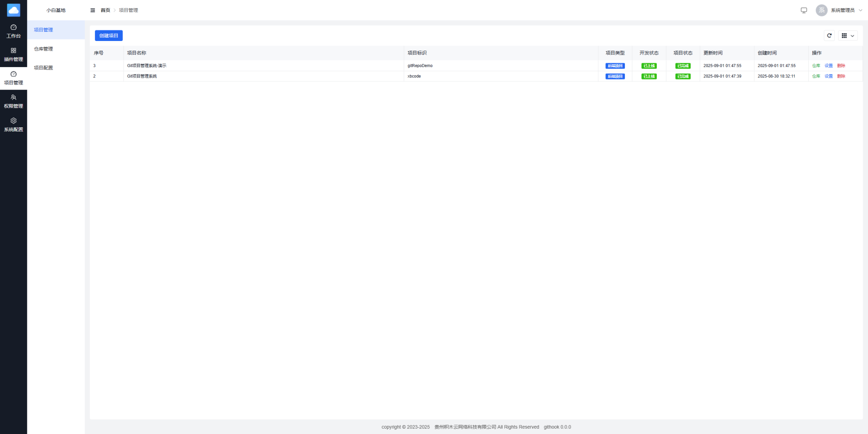Select 项目配置 in the submenu
Image resolution: width=868 pixels, height=434 pixels.
43,68
